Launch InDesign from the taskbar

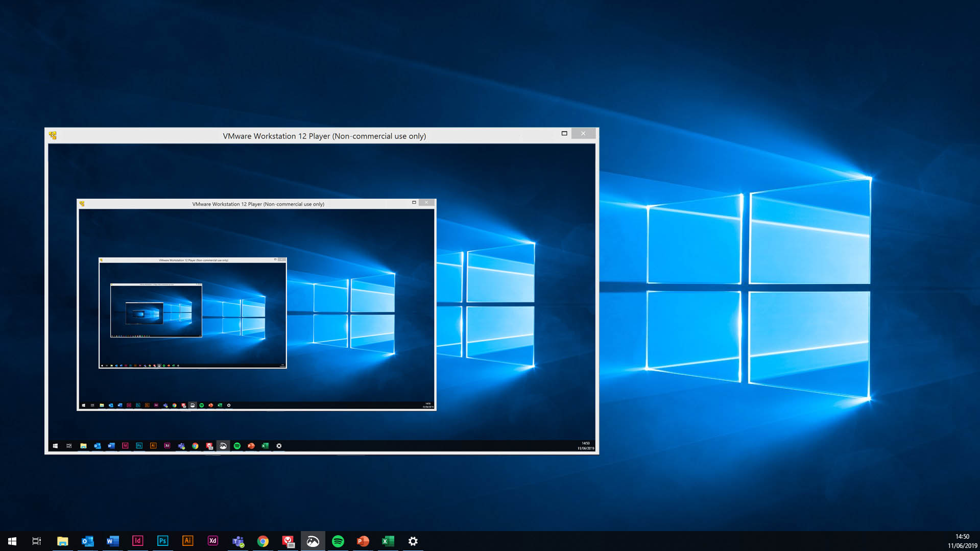(137, 541)
